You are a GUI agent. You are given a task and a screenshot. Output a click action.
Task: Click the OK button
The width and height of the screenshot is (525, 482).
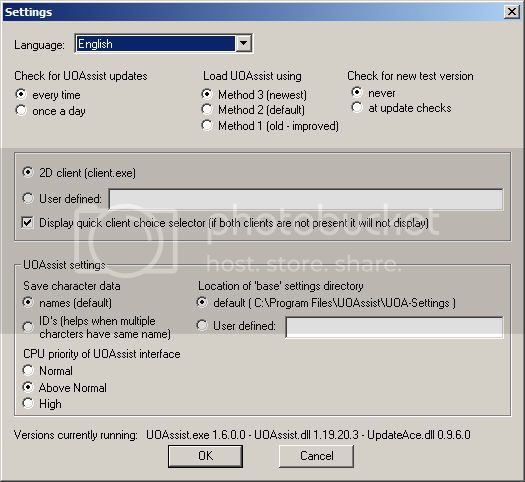(x=206, y=456)
